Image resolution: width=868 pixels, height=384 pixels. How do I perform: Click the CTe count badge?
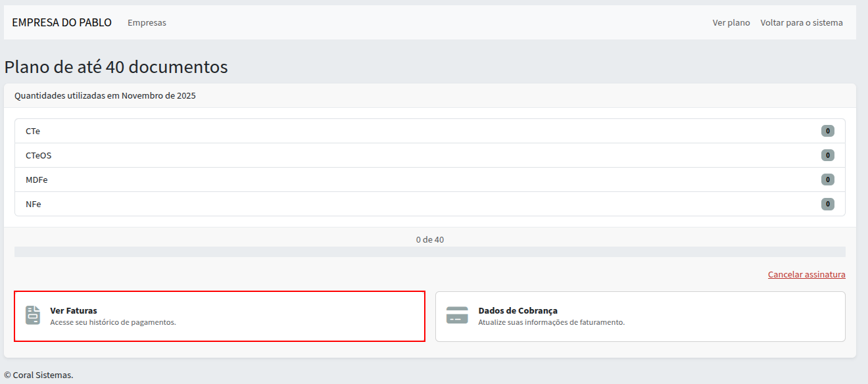click(827, 131)
